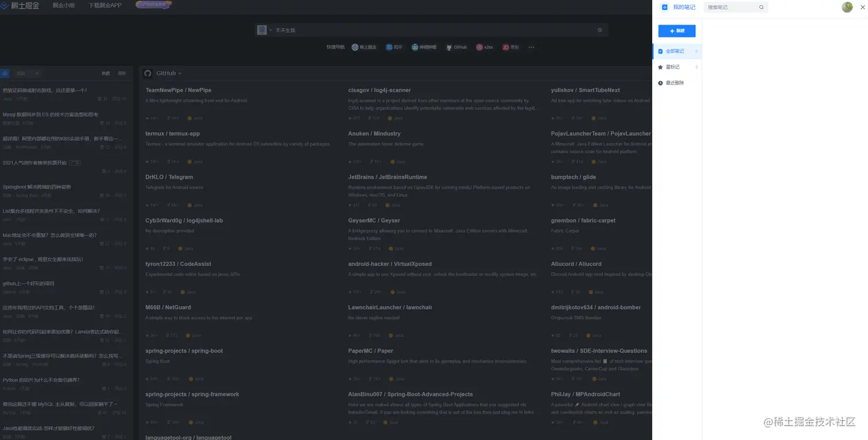868x440 pixels.
Task: Click the magnifier icon in notes search
Action: click(762, 7)
